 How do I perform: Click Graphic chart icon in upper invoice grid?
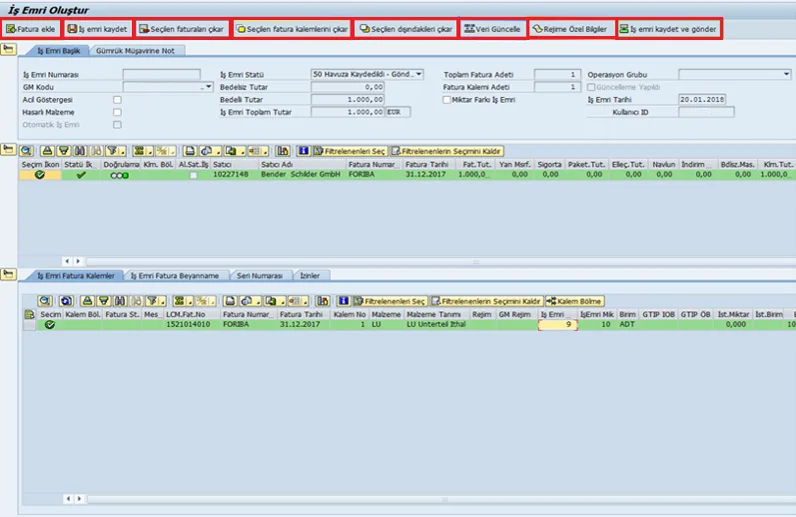tap(283, 151)
